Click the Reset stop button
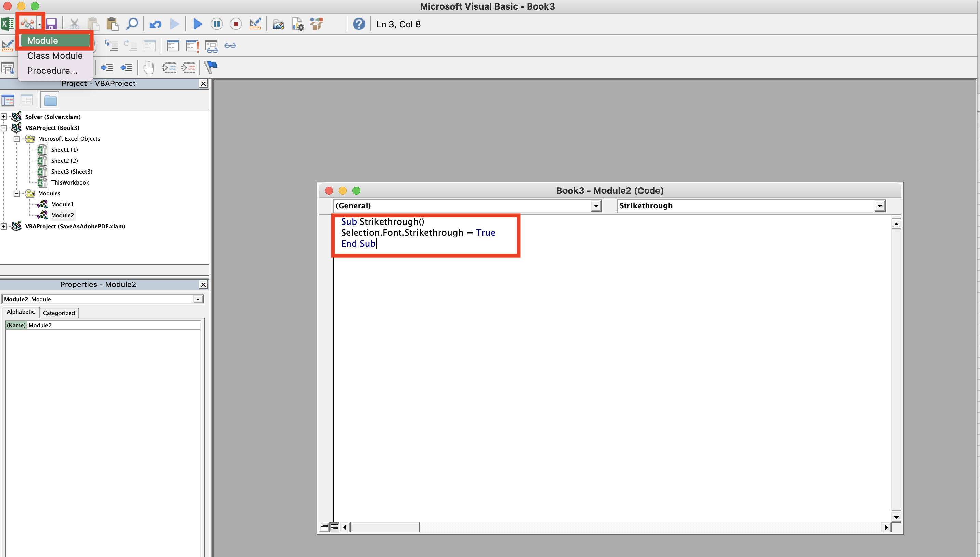Image resolution: width=980 pixels, height=557 pixels. 236,24
